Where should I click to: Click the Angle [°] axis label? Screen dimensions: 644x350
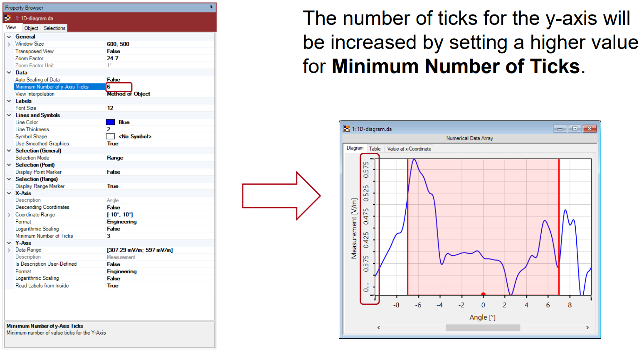click(x=482, y=317)
